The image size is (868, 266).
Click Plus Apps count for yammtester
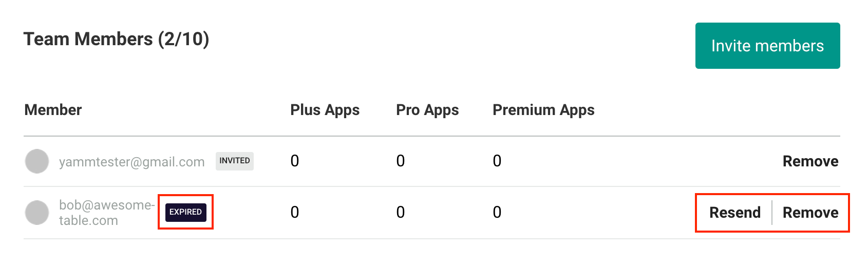point(295,161)
